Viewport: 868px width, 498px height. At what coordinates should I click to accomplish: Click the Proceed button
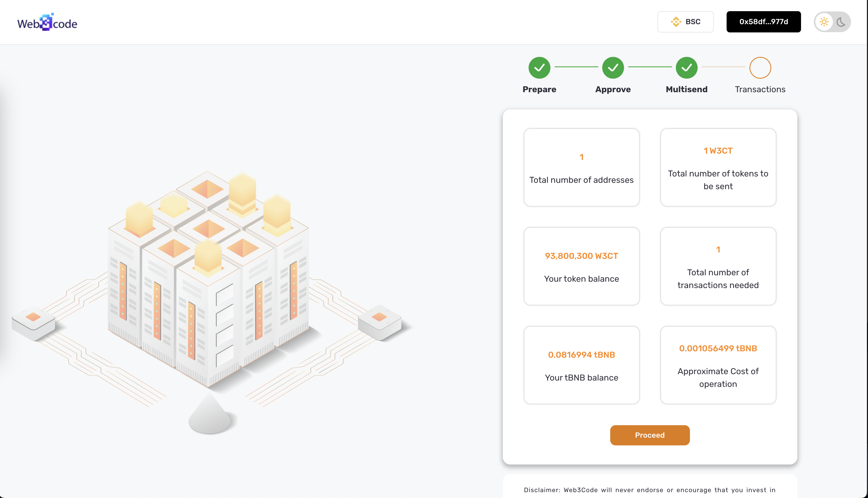coord(650,435)
